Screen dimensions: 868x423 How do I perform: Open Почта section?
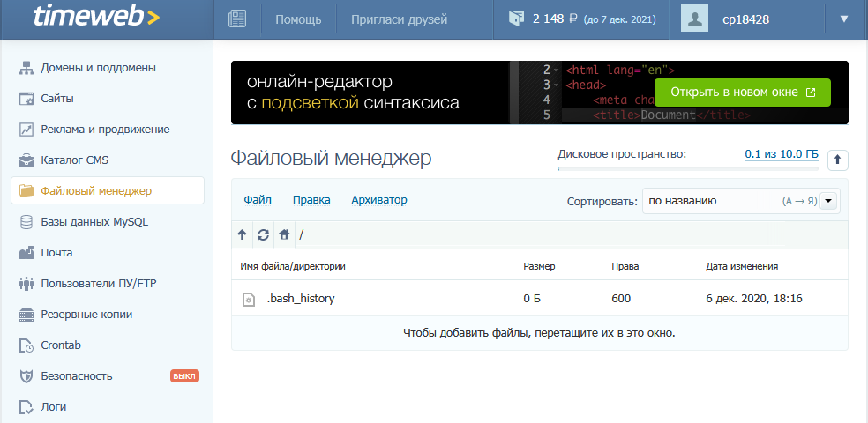(x=56, y=253)
